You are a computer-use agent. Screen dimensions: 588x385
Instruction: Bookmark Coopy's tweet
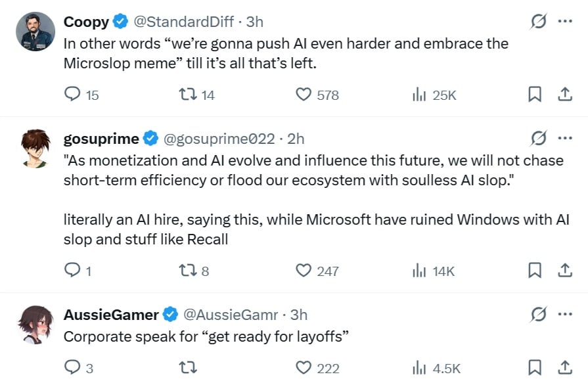click(534, 95)
